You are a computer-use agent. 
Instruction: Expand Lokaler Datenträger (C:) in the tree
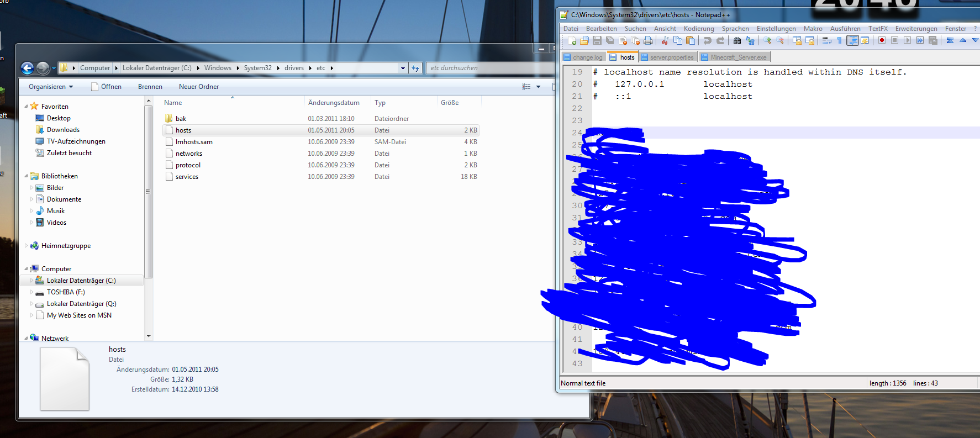(31, 281)
